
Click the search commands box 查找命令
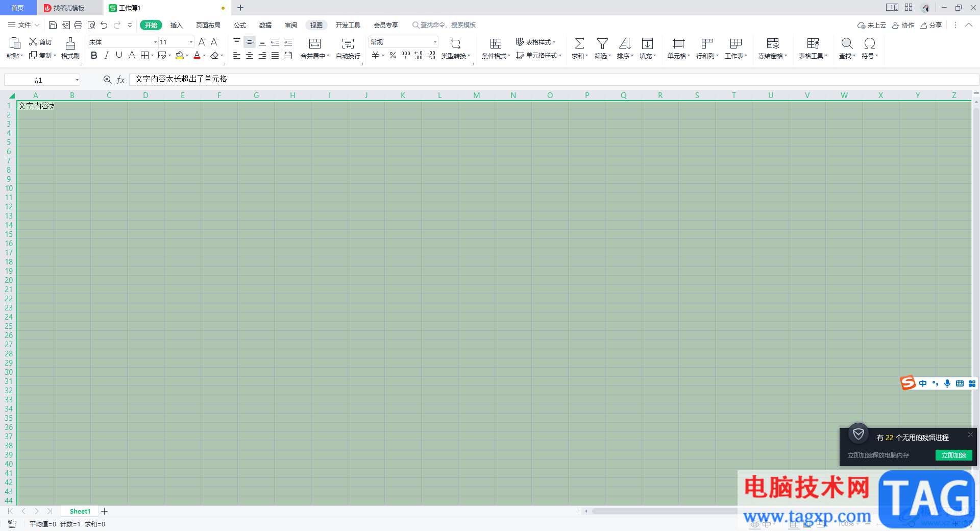click(444, 25)
